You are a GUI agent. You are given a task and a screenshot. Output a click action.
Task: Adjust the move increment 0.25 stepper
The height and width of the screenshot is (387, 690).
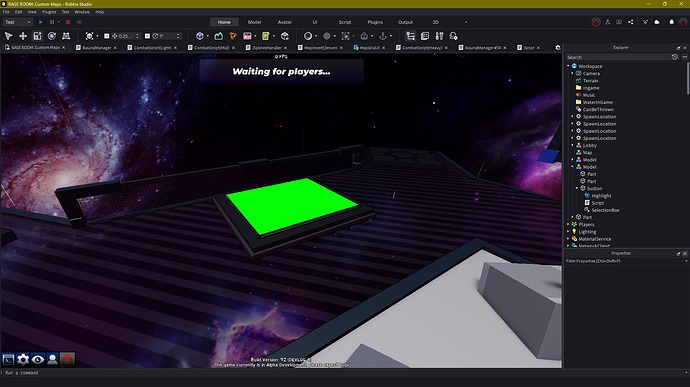point(137,36)
